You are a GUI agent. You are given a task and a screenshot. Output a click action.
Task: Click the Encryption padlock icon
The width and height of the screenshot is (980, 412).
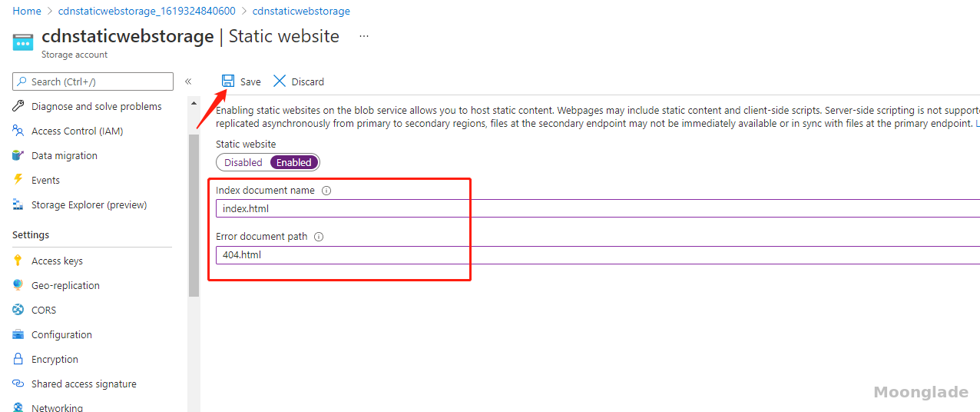pyautogui.click(x=18, y=359)
